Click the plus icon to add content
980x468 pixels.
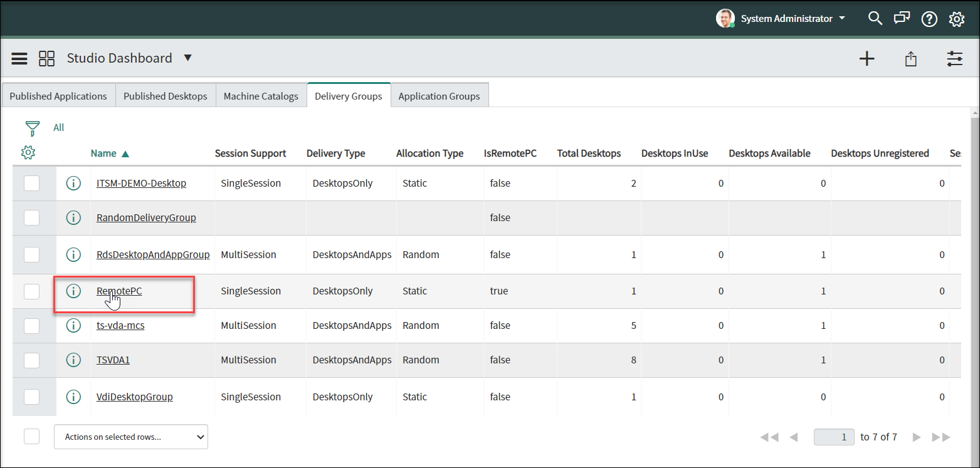tap(867, 59)
